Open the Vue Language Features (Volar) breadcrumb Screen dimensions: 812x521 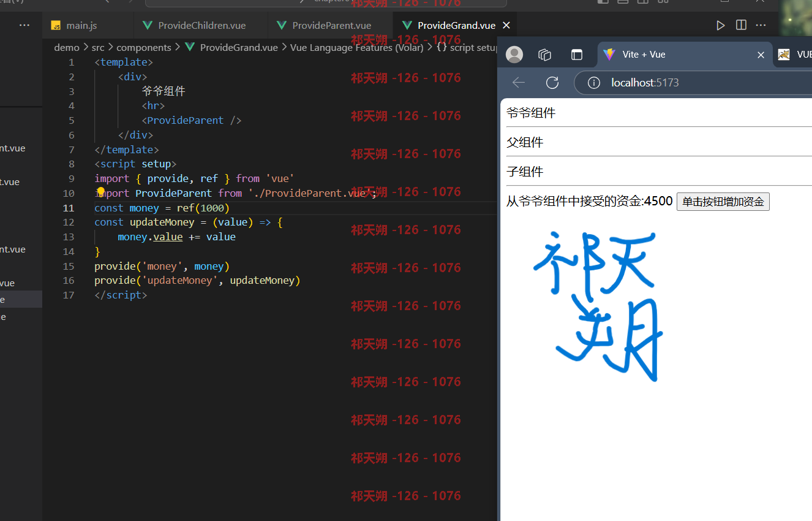[x=357, y=47]
